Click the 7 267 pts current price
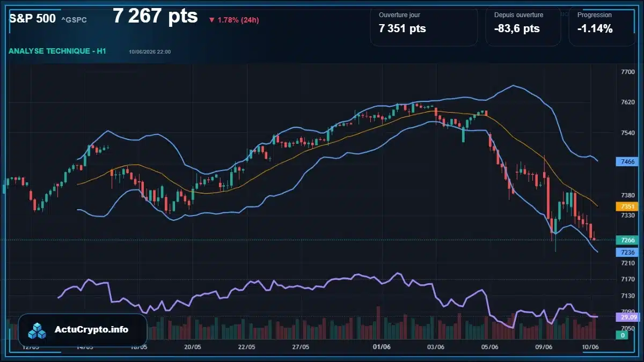The image size is (644, 362). coord(155,16)
